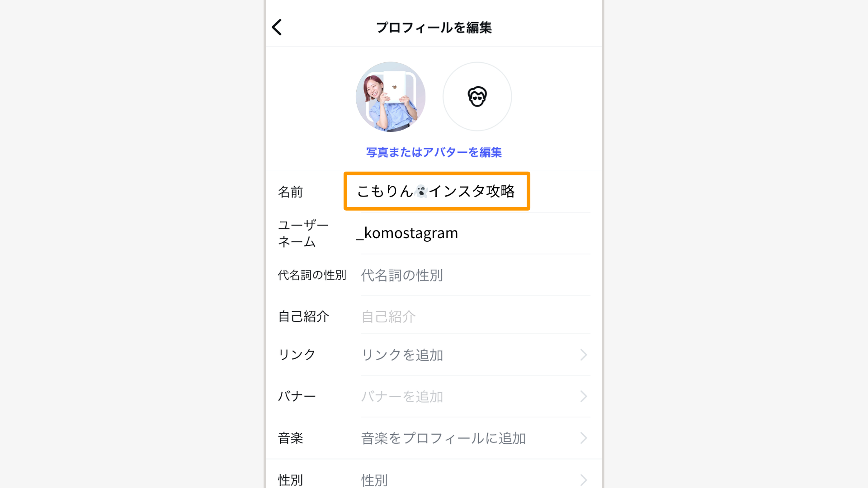Expand the リンク chevron arrow
The width and height of the screenshot is (868, 488).
click(584, 355)
